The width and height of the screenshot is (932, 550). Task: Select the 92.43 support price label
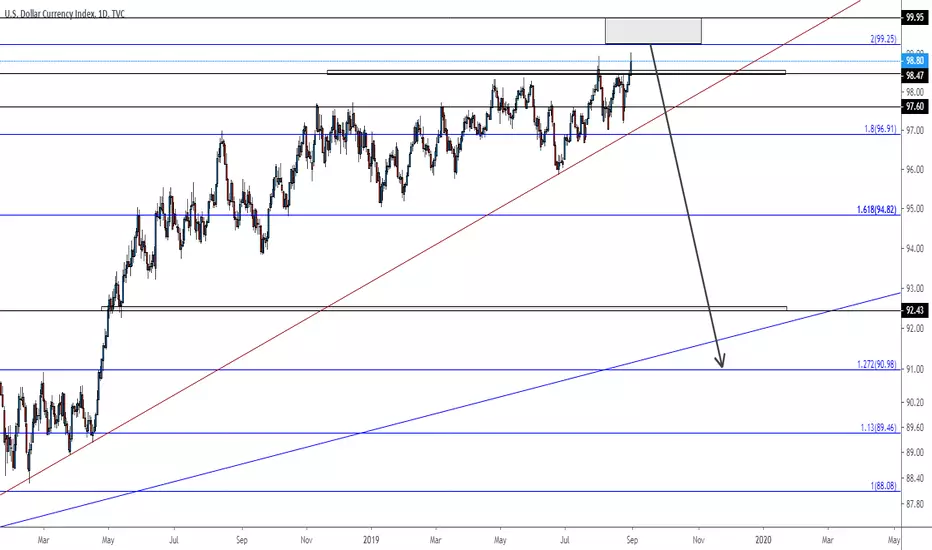tap(914, 310)
